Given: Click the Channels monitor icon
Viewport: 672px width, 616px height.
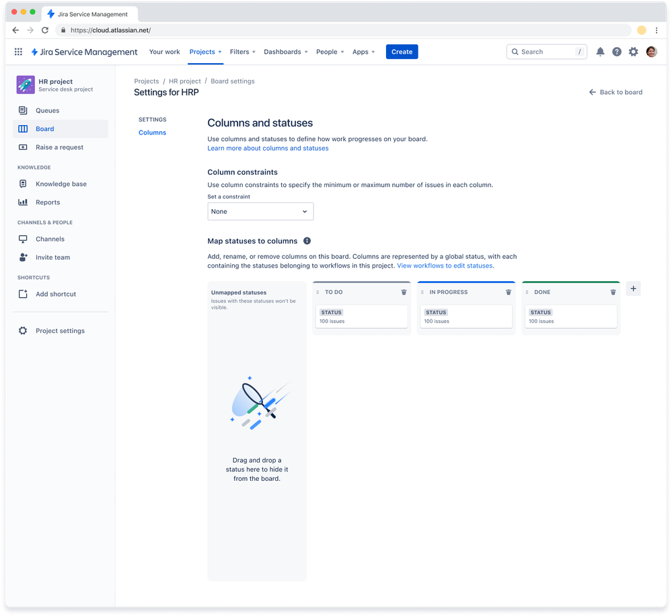Looking at the screenshot, I should point(23,239).
